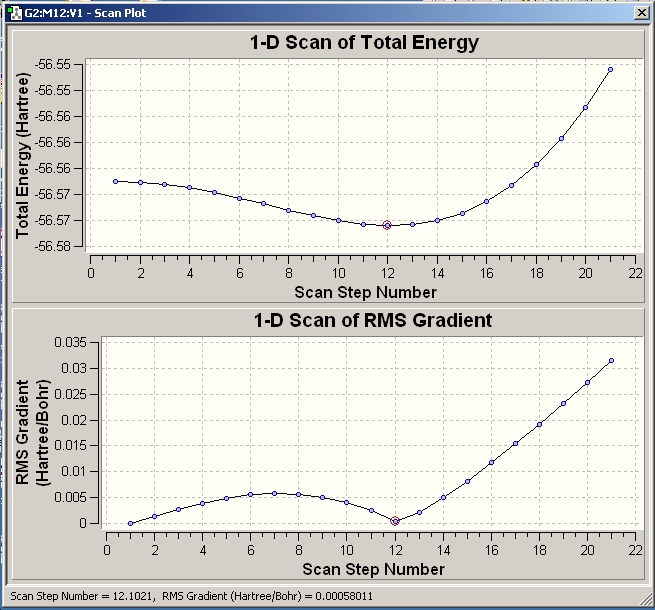Click the energy data point at scan step 19
Image resolution: width=655 pixels, height=610 pixels.
(x=561, y=138)
